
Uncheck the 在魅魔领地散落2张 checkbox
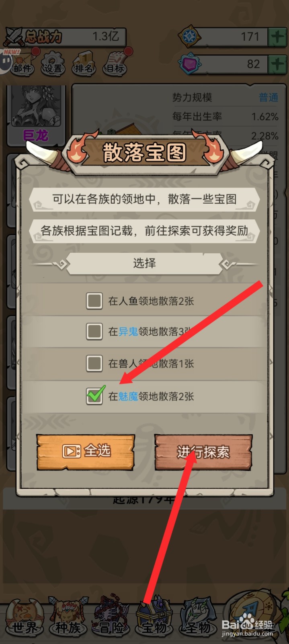(95, 395)
